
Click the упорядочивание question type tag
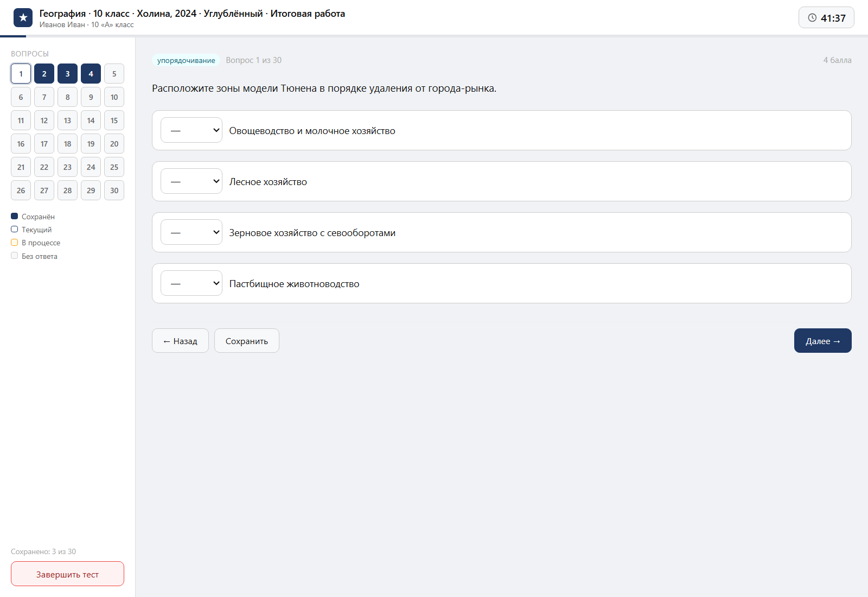[x=186, y=60]
